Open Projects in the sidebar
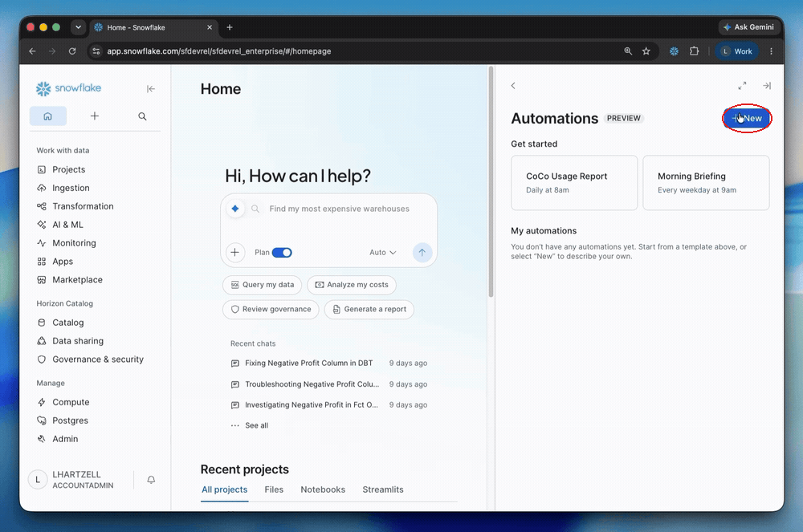The image size is (803, 532). pyautogui.click(x=68, y=169)
